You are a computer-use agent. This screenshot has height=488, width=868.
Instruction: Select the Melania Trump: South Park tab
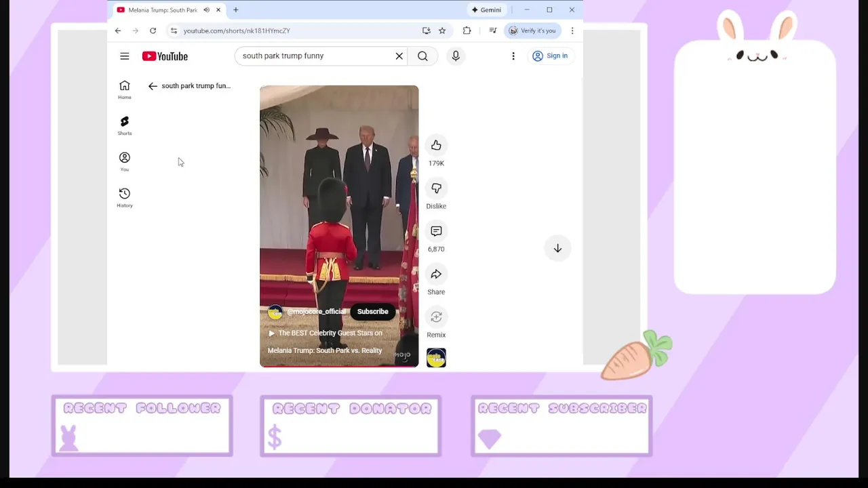161,10
